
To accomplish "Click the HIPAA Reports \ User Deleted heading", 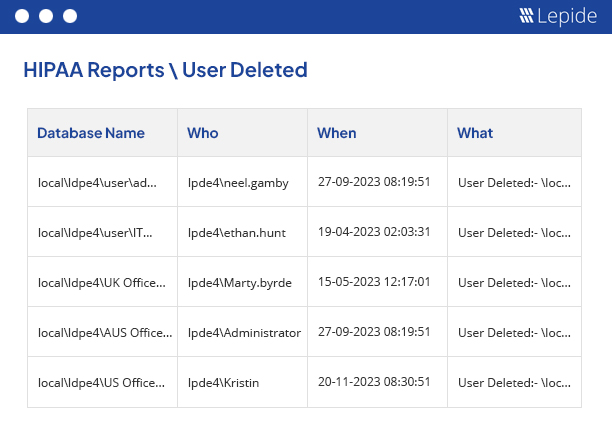I will click(x=165, y=70).
